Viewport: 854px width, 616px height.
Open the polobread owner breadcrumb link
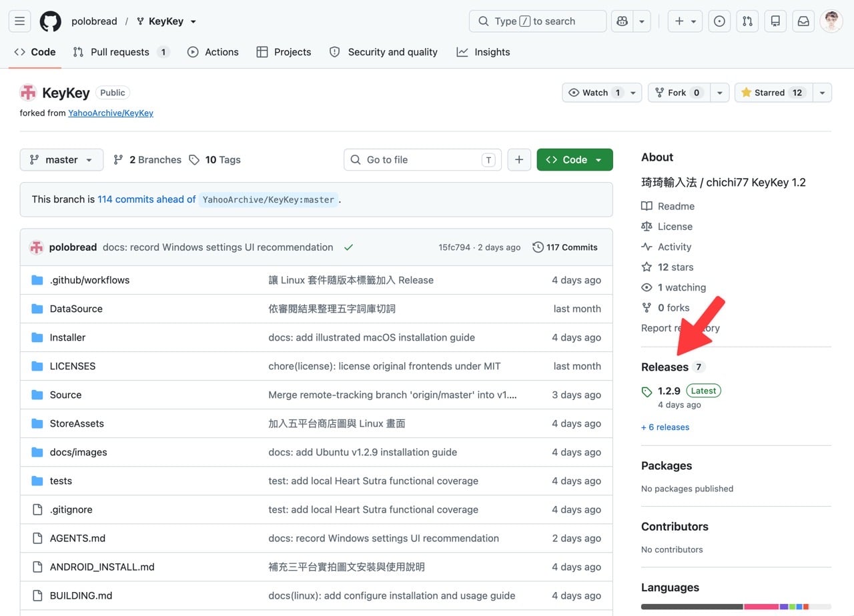(x=94, y=21)
